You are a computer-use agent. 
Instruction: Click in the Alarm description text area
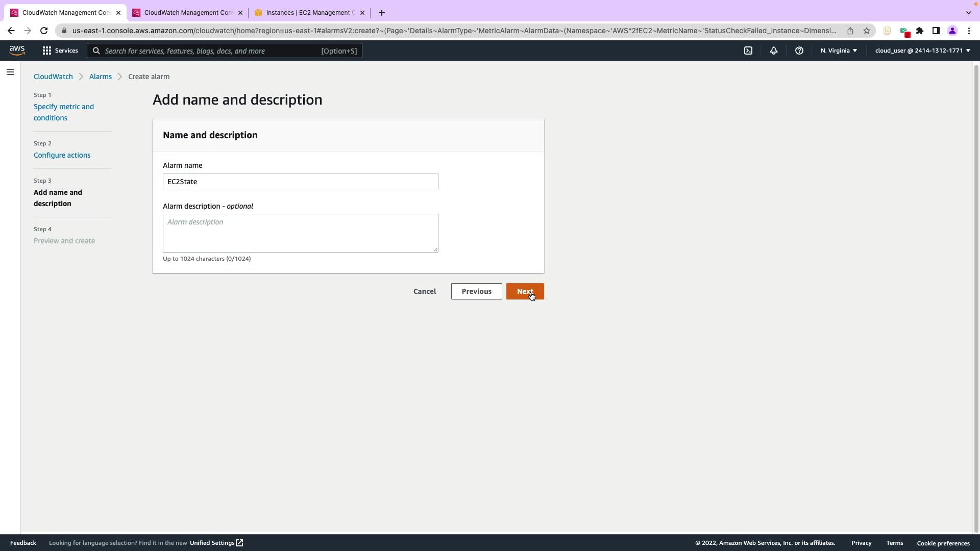point(300,233)
